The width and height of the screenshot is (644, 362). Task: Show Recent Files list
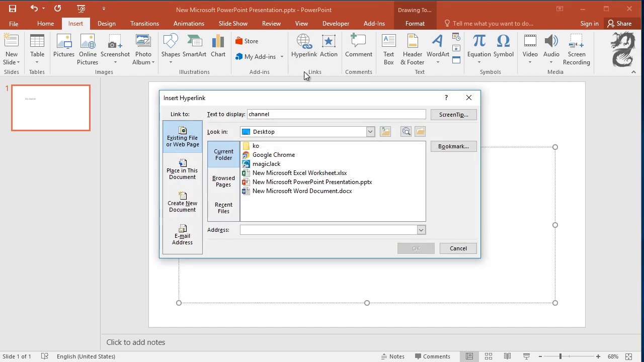click(223, 208)
